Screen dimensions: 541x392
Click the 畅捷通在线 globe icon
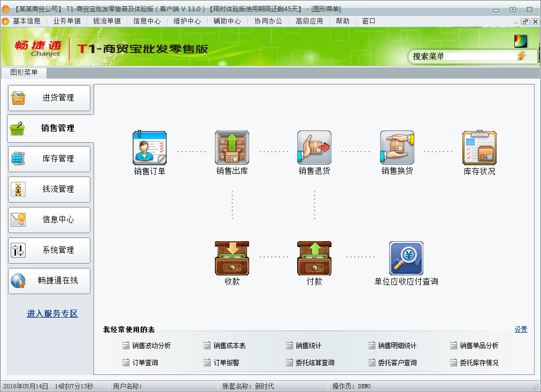(18, 281)
